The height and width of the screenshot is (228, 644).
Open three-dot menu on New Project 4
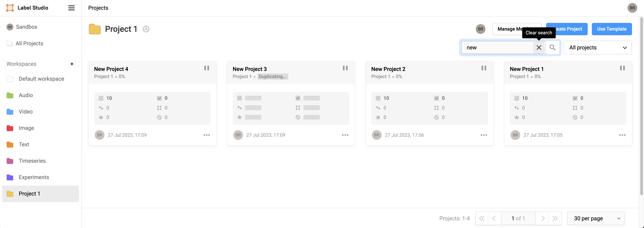(207, 135)
